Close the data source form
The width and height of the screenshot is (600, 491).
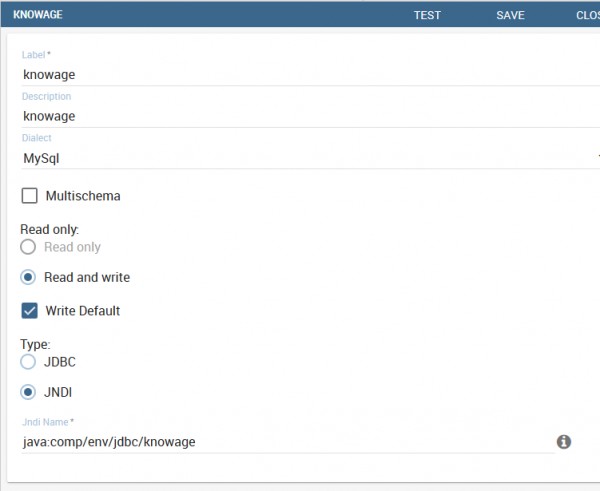pyautogui.click(x=588, y=15)
